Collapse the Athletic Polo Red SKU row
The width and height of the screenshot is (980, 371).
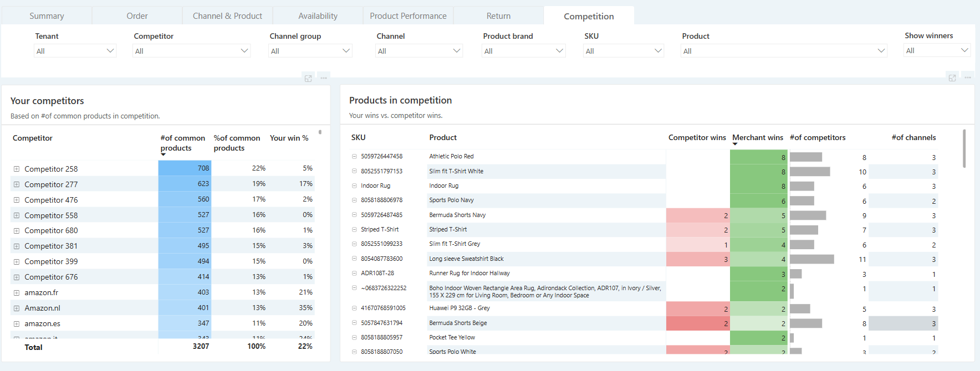[354, 157]
